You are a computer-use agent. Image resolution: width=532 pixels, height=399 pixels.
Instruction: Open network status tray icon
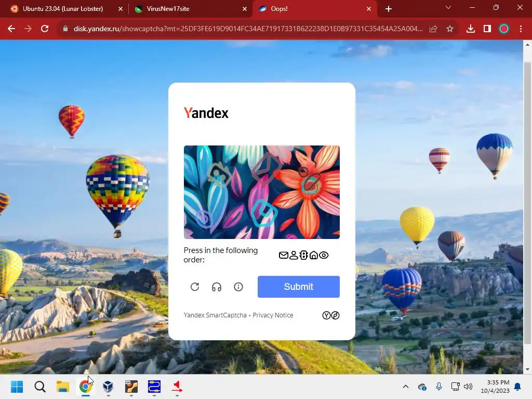(455, 387)
